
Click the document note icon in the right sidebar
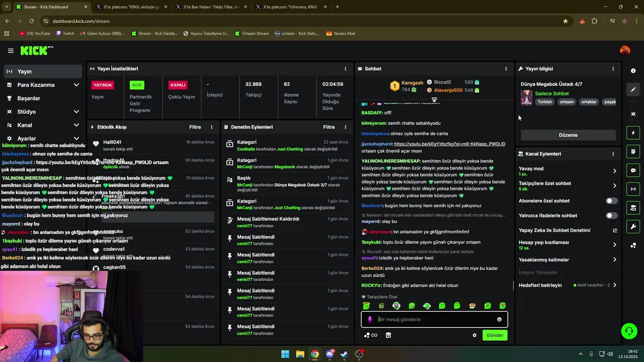coord(633,151)
